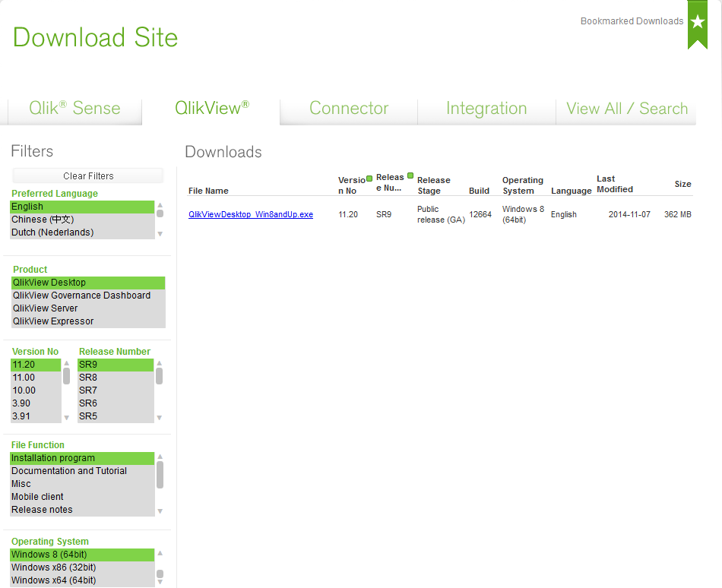This screenshot has height=588, width=722.
Task: Sort by Size column header
Action: click(683, 184)
